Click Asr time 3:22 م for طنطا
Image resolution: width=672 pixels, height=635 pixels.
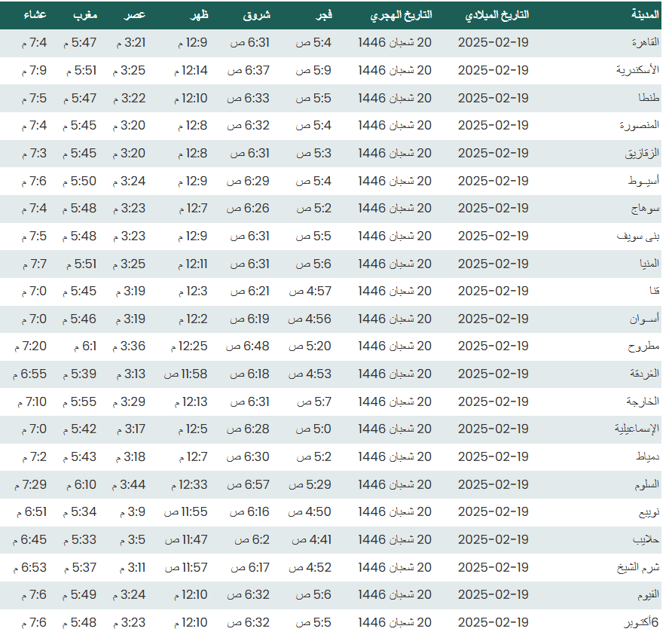(x=130, y=98)
